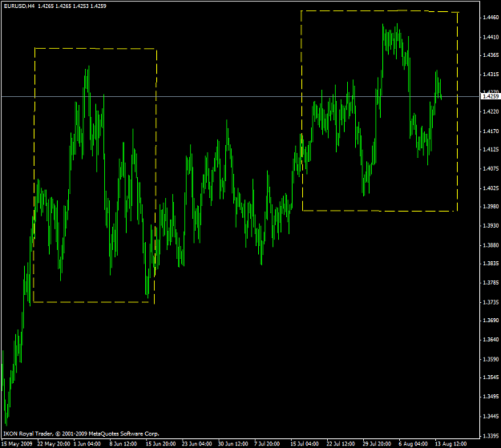Click the 22 May 20:00 time label
The width and height of the screenshot is (501, 448).
tap(54, 444)
